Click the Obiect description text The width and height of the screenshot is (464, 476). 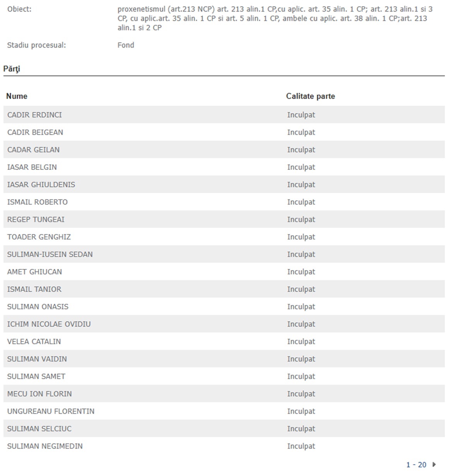coord(275,18)
